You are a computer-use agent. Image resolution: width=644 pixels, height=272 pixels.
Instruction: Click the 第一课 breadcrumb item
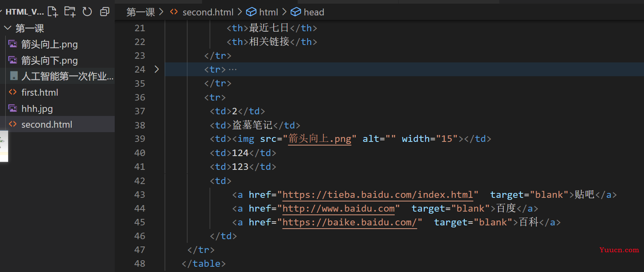pos(141,12)
